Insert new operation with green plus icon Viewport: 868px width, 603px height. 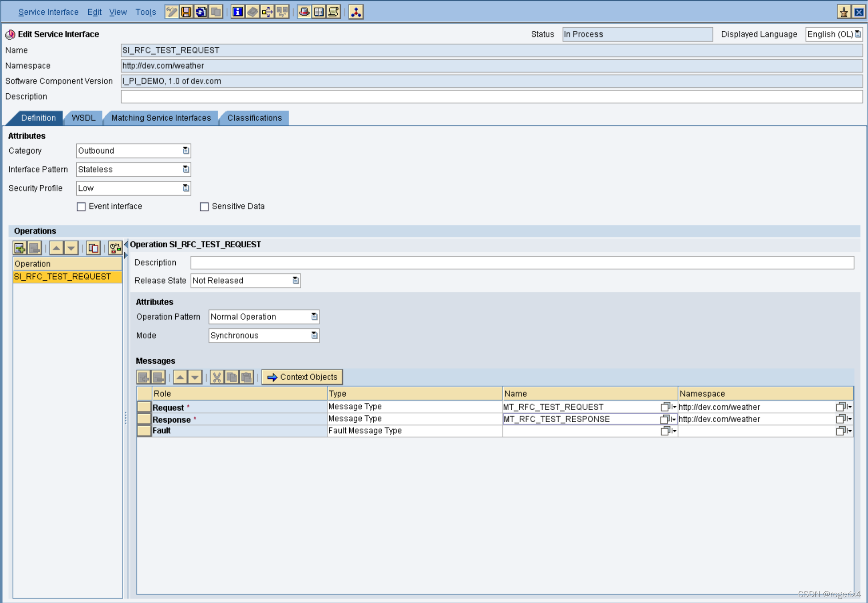[x=20, y=248]
